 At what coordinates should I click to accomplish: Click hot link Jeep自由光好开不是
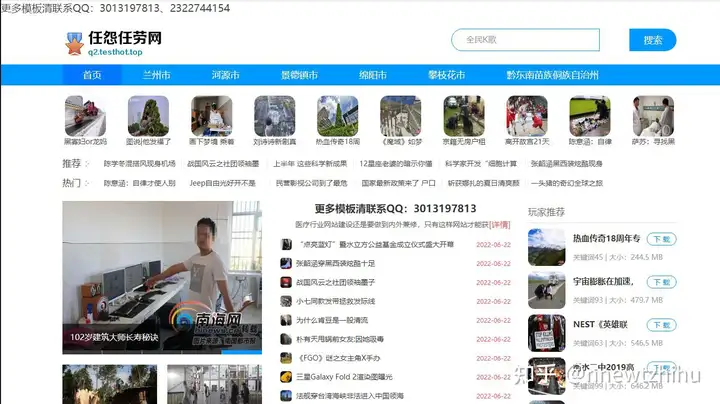(223, 183)
